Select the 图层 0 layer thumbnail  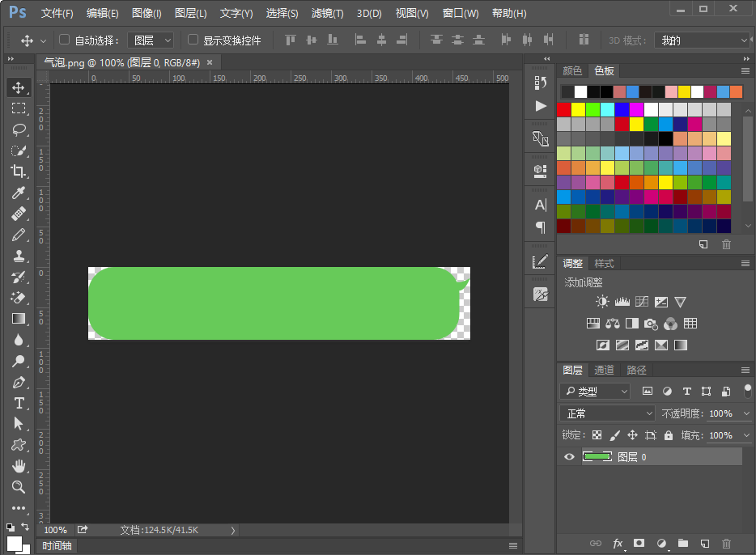(597, 457)
